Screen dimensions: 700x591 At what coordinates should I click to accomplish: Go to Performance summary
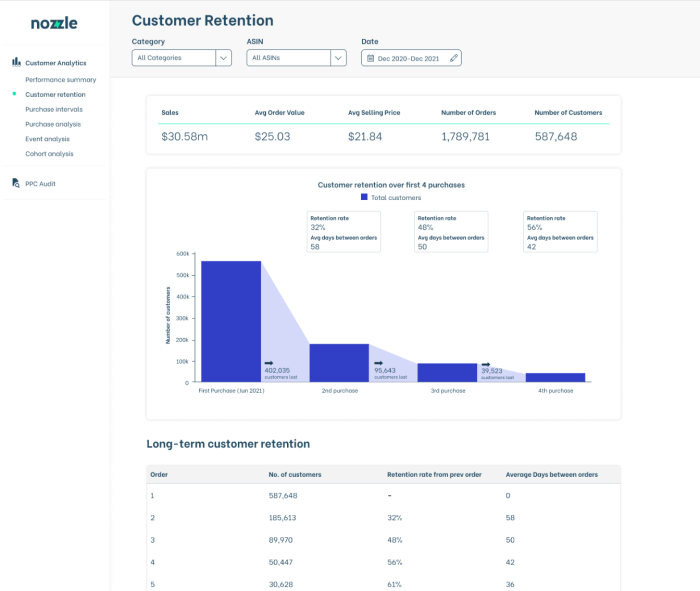coord(61,79)
